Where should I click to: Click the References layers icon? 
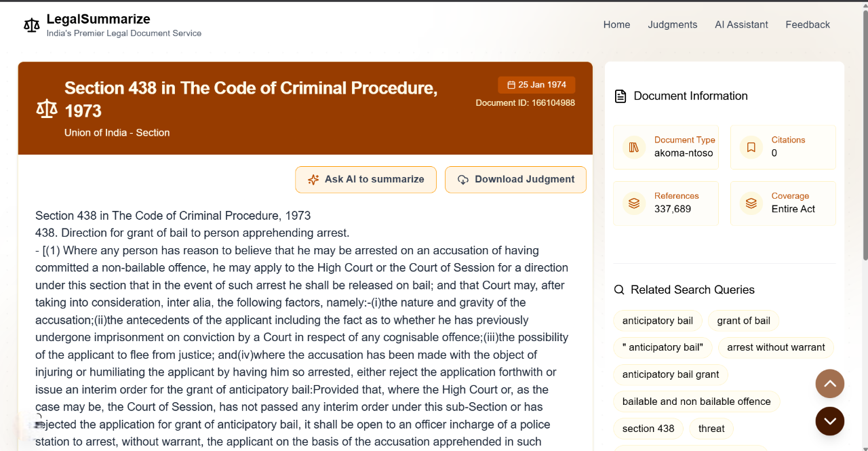(634, 203)
